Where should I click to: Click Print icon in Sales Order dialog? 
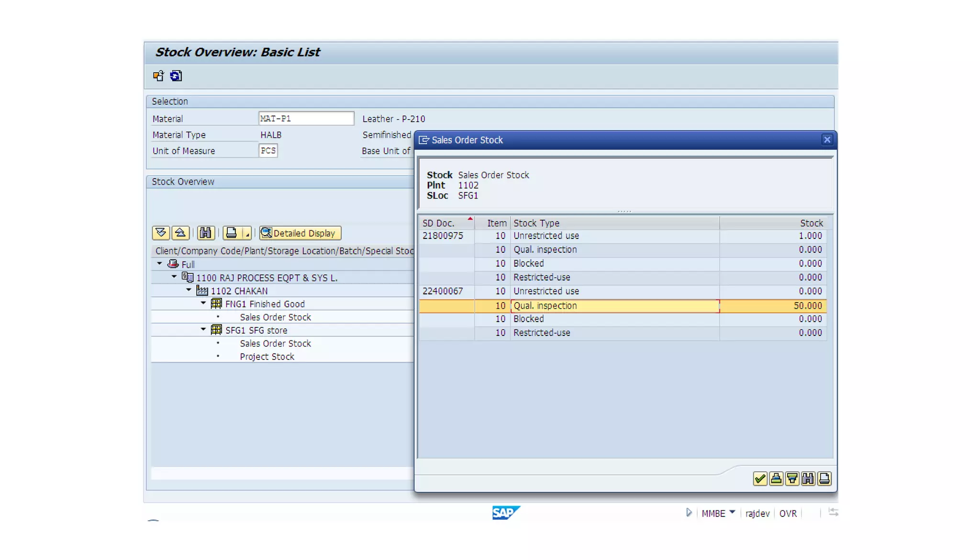(824, 479)
